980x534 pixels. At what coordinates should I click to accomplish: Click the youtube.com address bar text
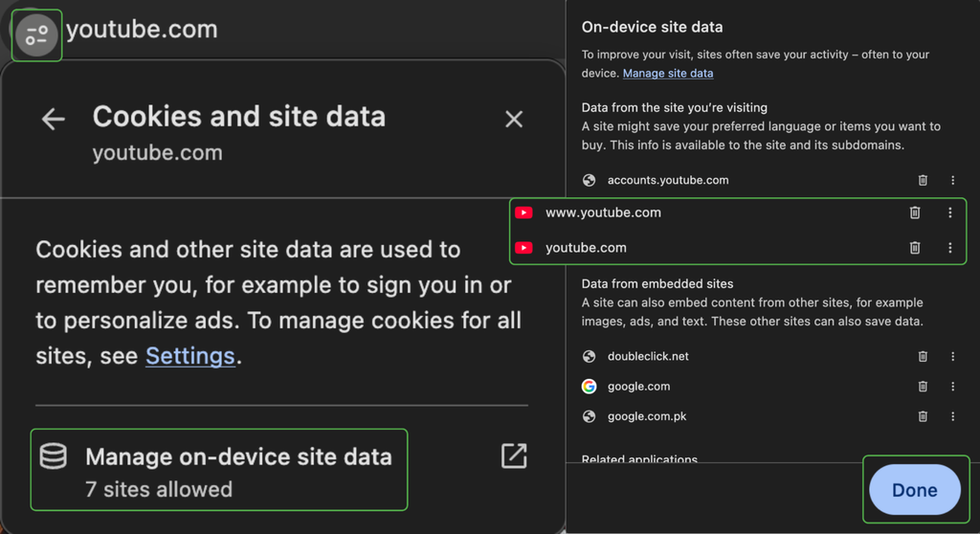(x=142, y=30)
